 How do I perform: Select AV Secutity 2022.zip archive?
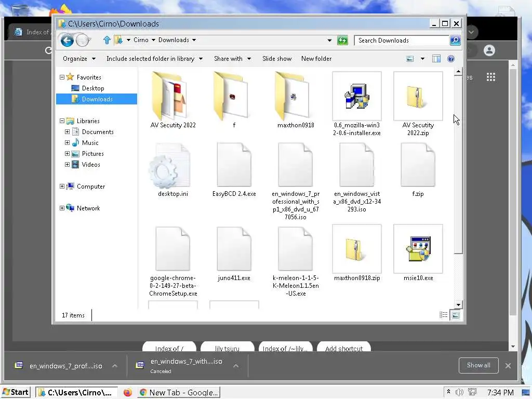(x=418, y=104)
